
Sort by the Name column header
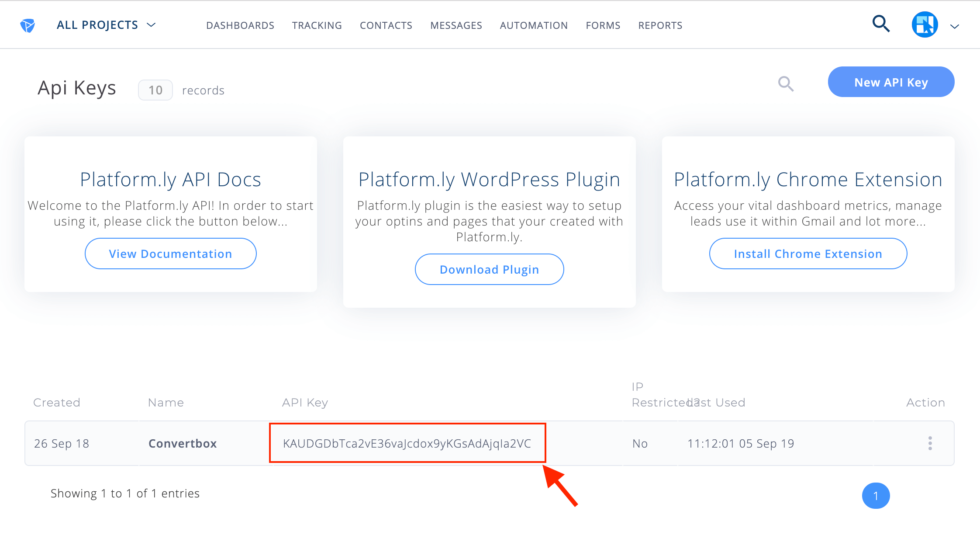166,403
